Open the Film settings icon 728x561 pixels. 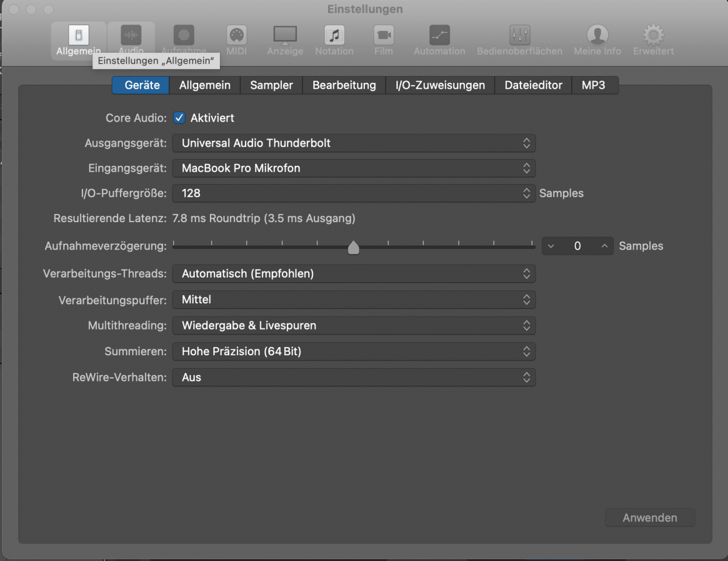(x=384, y=35)
